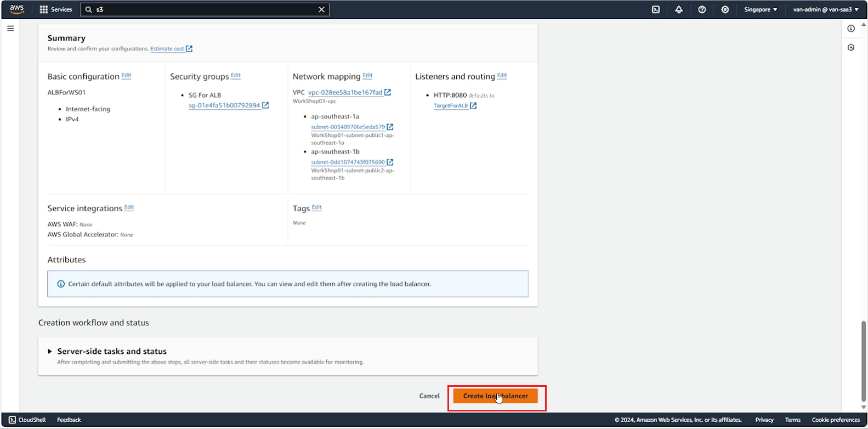Image resolution: width=868 pixels, height=429 pixels.
Task: Select the WorkShop01-vpc name text
Action: click(314, 101)
